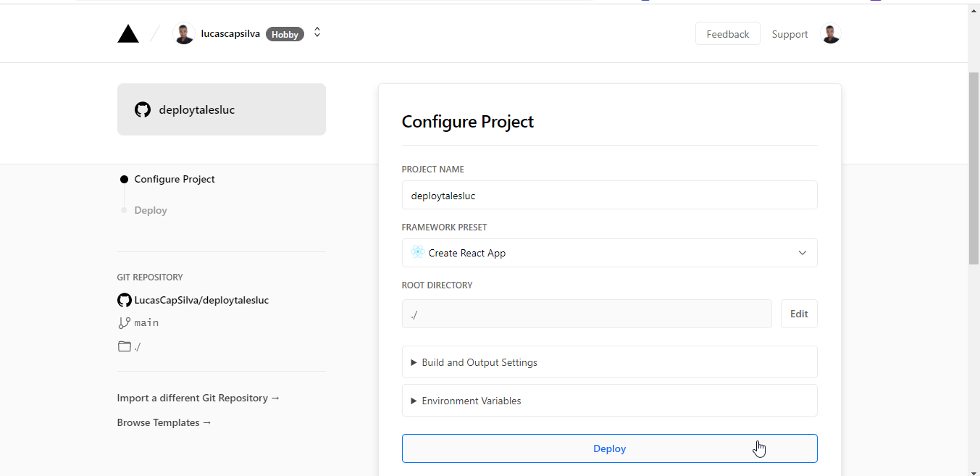Click the Edit root directory button

click(799, 314)
